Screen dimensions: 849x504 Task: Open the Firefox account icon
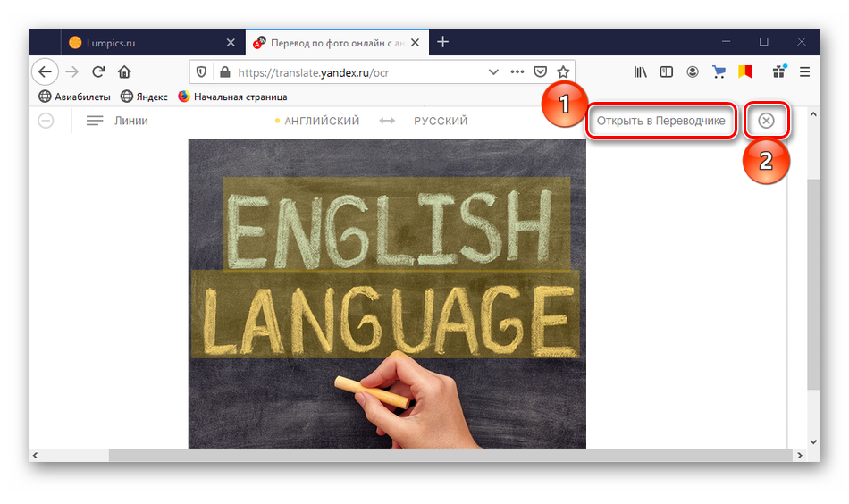point(693,72)
